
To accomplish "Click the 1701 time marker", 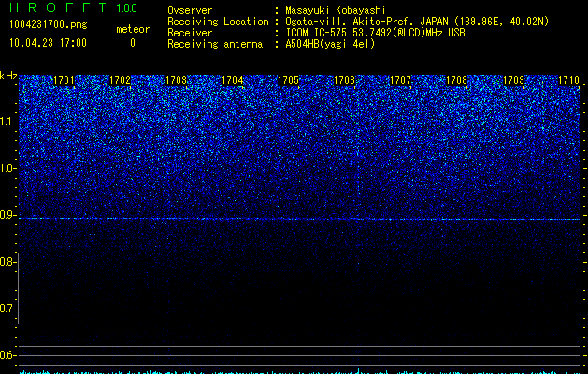I will pyautogui.click(x=65, y=80).
